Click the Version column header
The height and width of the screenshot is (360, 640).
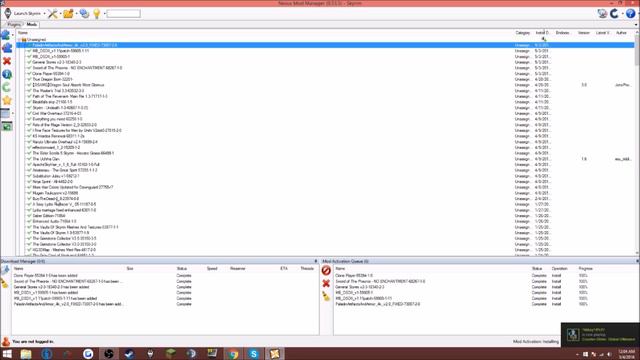(584, 33)
